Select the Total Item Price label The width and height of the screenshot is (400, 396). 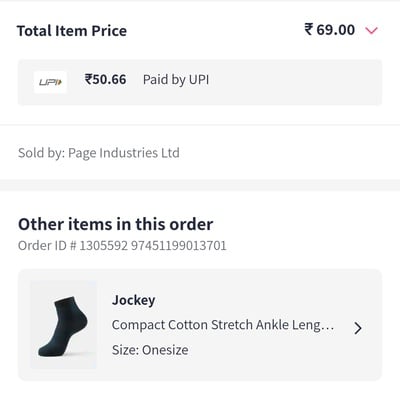pos(72,31)
